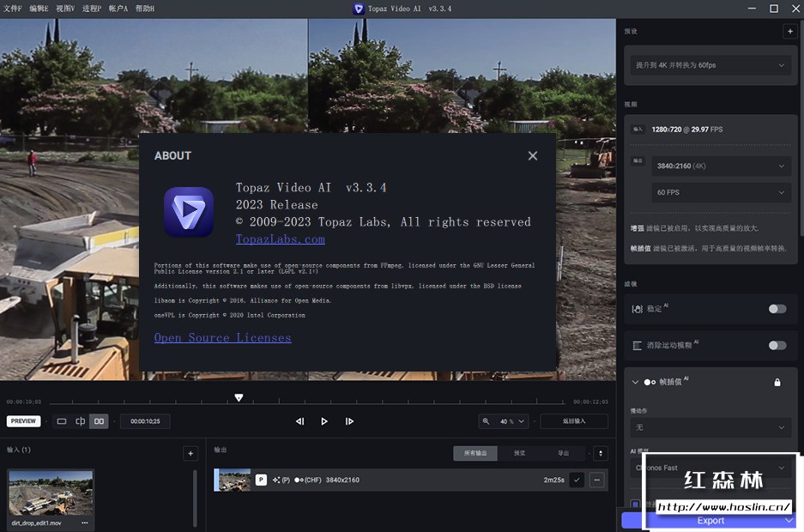Close the ABOUT dialog
Screen dimensions: 804x532
(533, 156)
